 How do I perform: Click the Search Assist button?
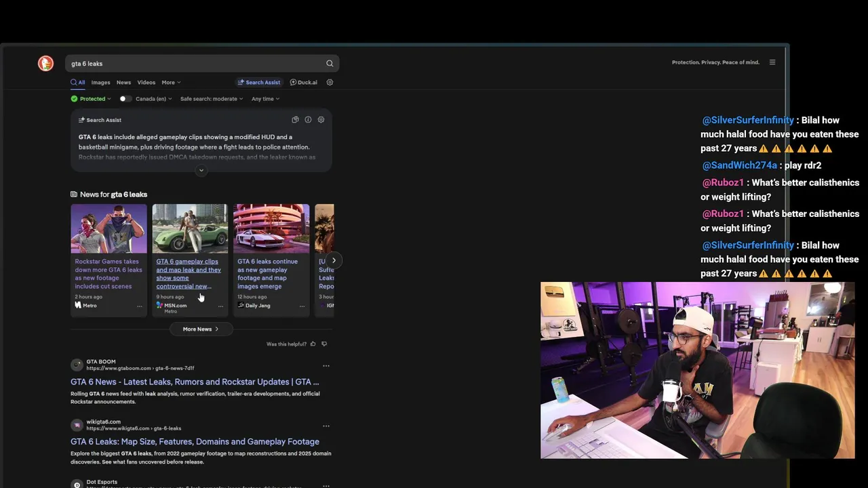259,83
